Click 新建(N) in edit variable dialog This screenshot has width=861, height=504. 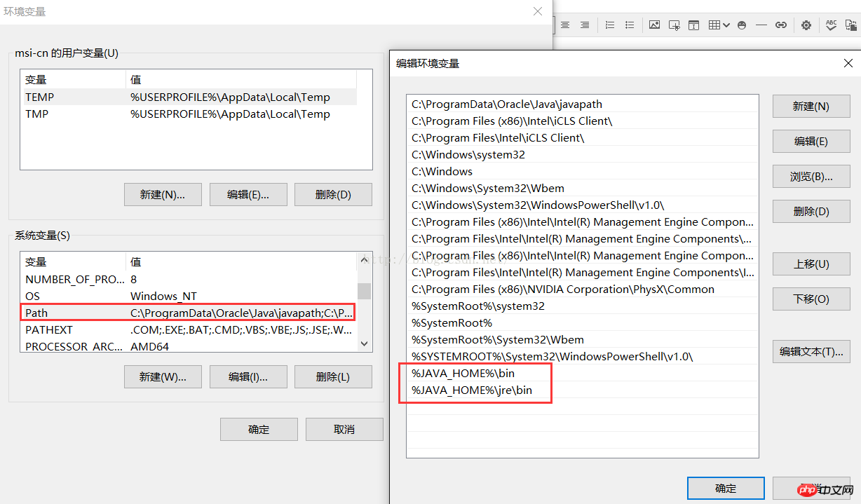click(811, 107)
